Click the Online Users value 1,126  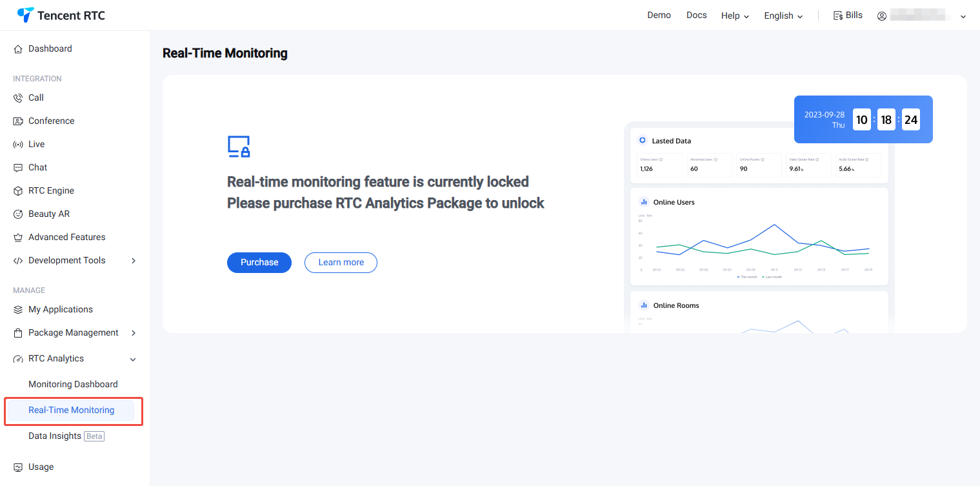646,169
